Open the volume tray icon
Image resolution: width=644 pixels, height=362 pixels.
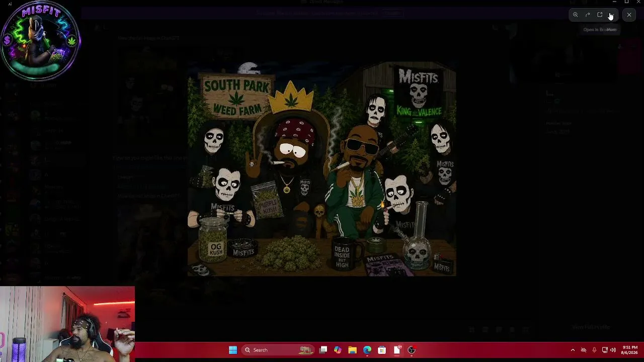[613, 350]
